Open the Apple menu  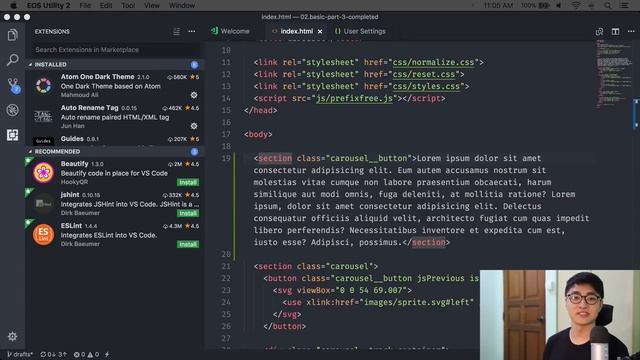13,5
